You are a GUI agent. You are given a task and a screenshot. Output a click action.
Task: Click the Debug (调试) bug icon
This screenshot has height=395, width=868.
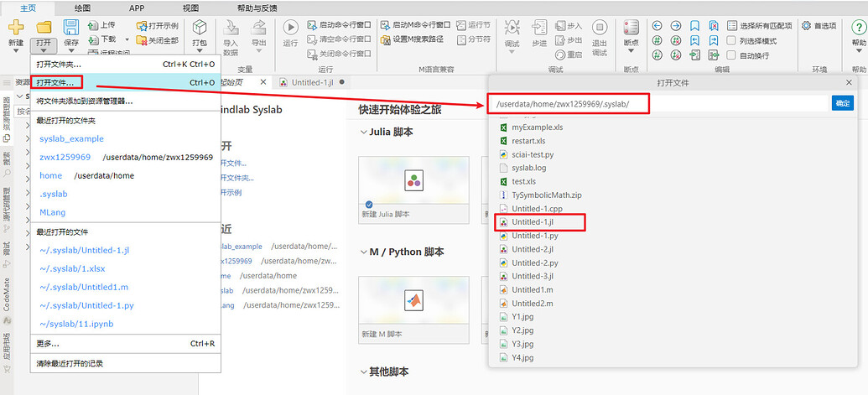[x=512, y=27]
